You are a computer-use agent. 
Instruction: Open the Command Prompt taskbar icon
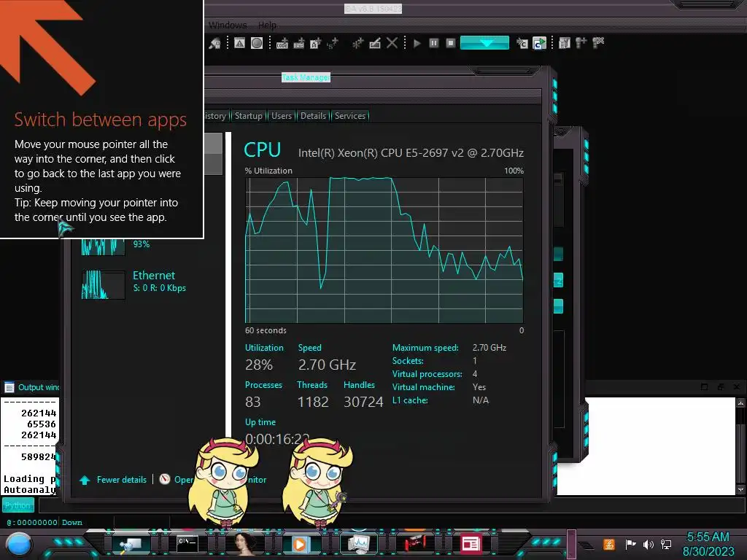point(187,544)
